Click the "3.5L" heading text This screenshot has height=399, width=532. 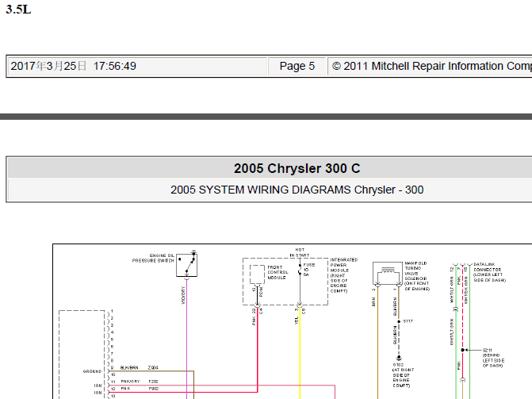[x=18, y=10]
